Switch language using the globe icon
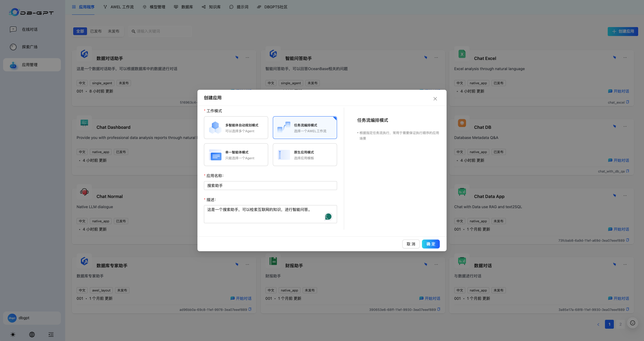Viewport: 644px width, 341px height. (32, 335)
